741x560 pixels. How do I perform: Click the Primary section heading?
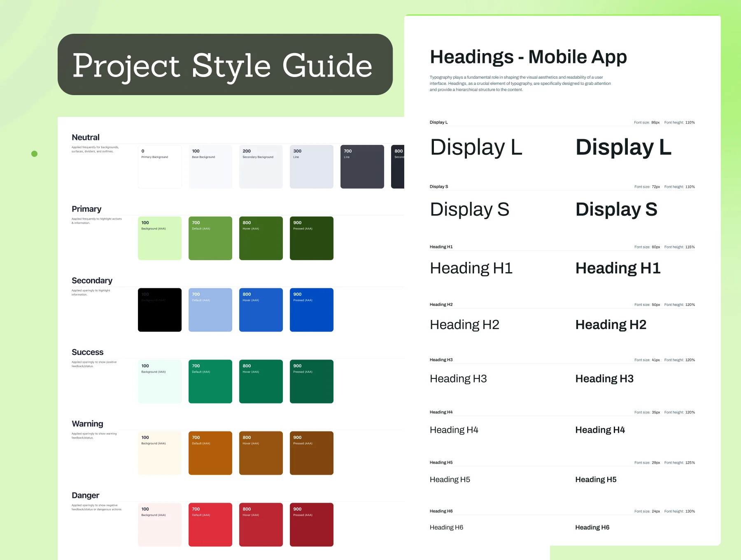click(x=86, y=209)
